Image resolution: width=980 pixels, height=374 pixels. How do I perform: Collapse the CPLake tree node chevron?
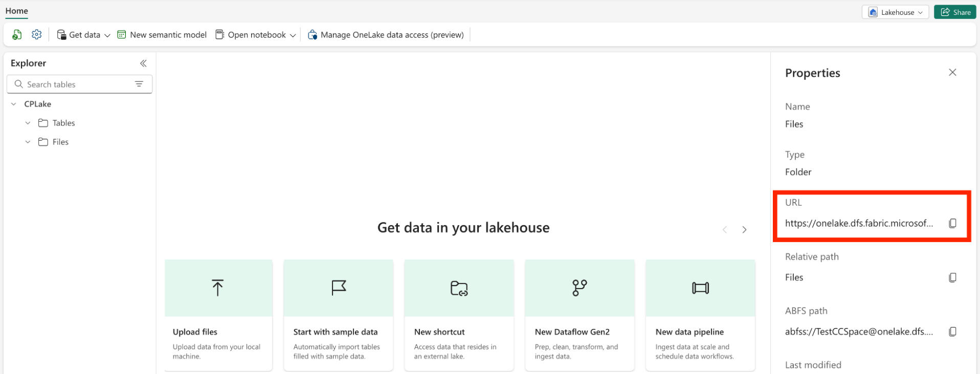pos(14,104)
